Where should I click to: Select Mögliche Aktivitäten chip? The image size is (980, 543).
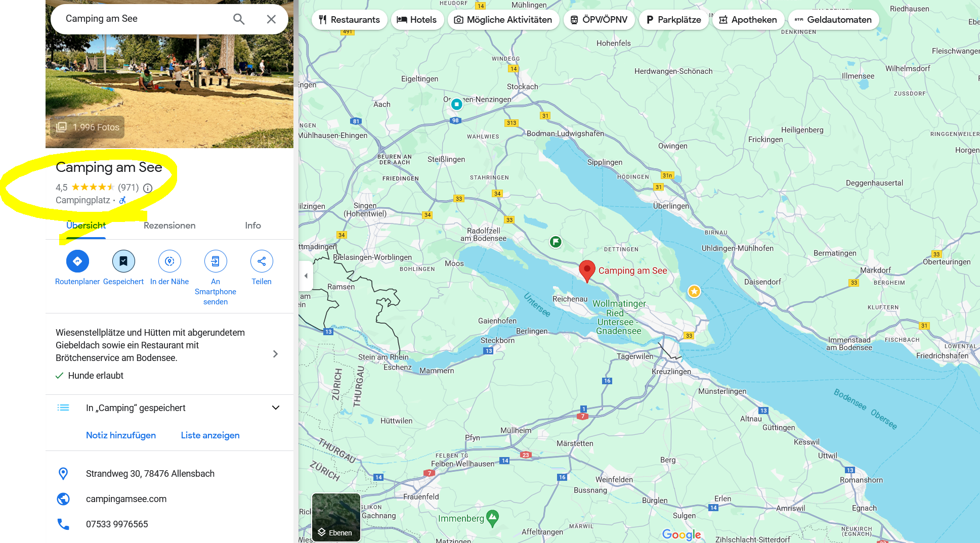coord(503,20)
